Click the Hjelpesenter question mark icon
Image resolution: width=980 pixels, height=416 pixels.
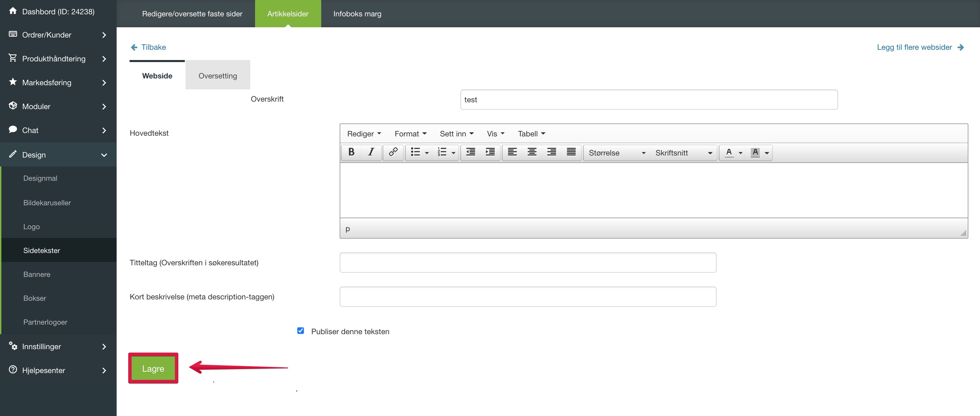(13, 370)
